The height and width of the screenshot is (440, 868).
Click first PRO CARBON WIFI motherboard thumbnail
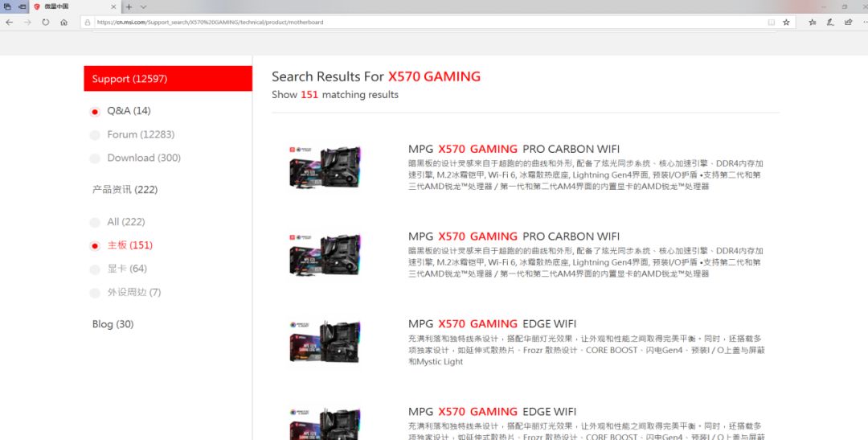[x=325, y=167]
